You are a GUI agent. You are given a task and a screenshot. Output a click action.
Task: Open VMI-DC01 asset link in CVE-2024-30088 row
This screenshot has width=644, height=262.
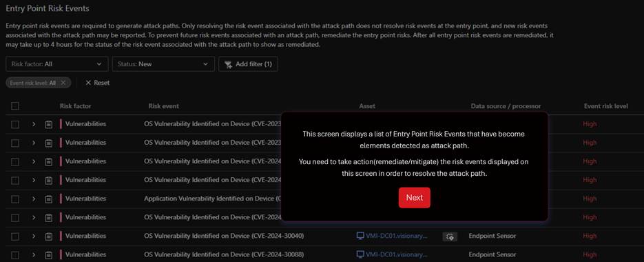point(396,254)
